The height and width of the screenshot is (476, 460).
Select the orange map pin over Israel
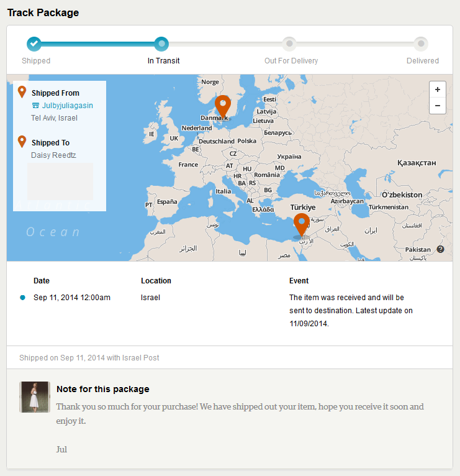pyautogui.click(x=302, y=225)
